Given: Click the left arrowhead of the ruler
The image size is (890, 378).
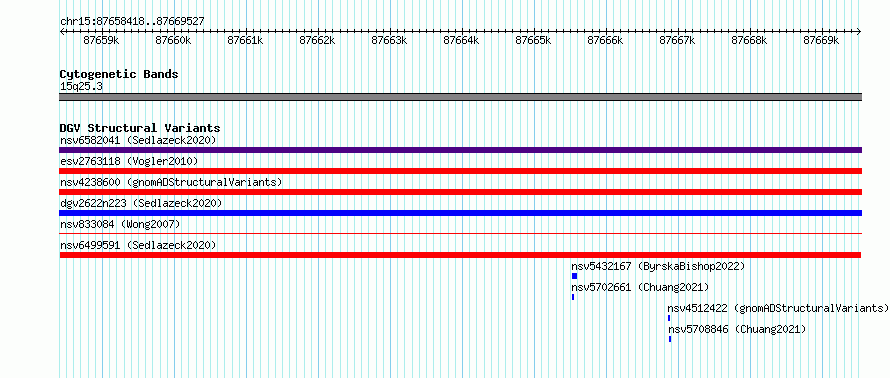Looking at the screenshot, I should 62,32.
